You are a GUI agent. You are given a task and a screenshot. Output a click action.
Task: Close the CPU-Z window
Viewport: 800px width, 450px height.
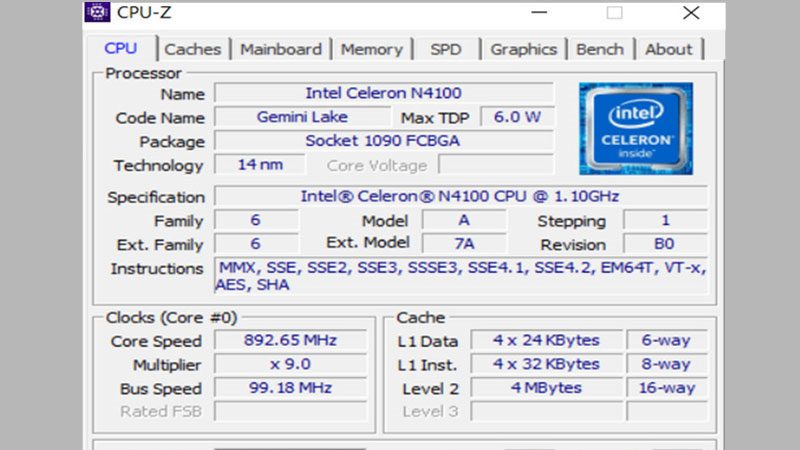690,12
